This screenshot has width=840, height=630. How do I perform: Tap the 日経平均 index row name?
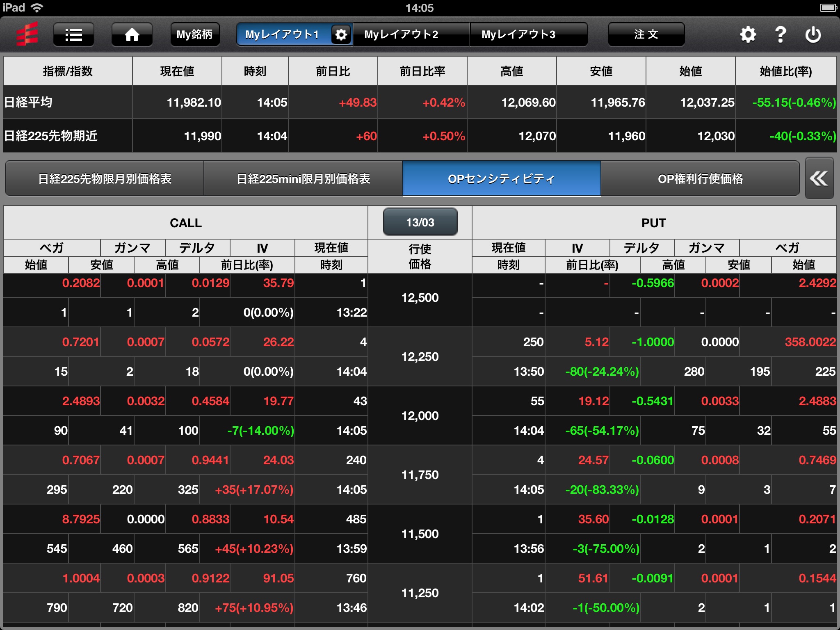28,102
